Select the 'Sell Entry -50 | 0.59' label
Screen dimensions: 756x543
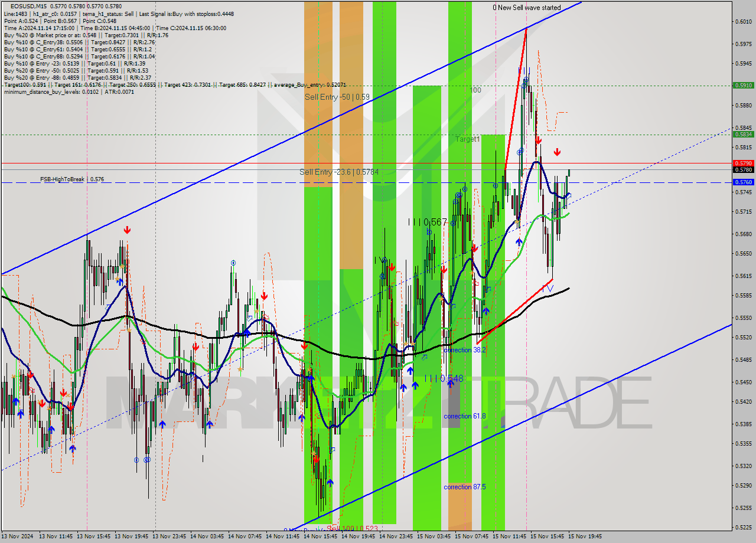coord(337,97)
